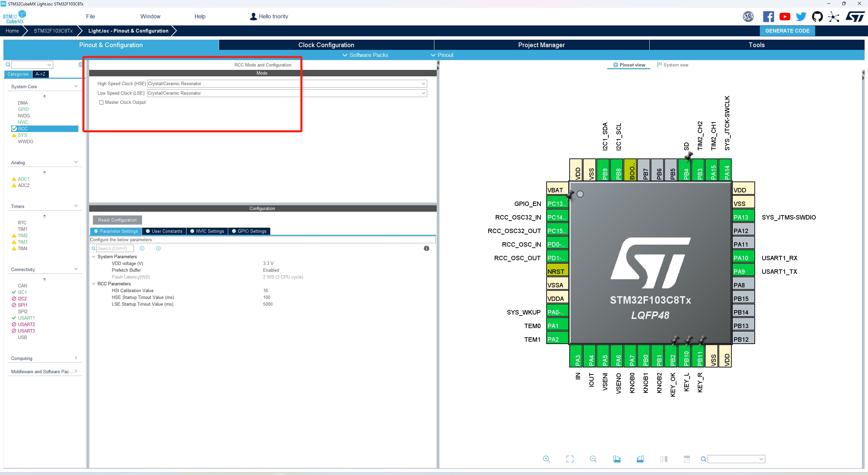Open the GPIO Settings tab
Screen dimensions: 868x475
[249, 231]
